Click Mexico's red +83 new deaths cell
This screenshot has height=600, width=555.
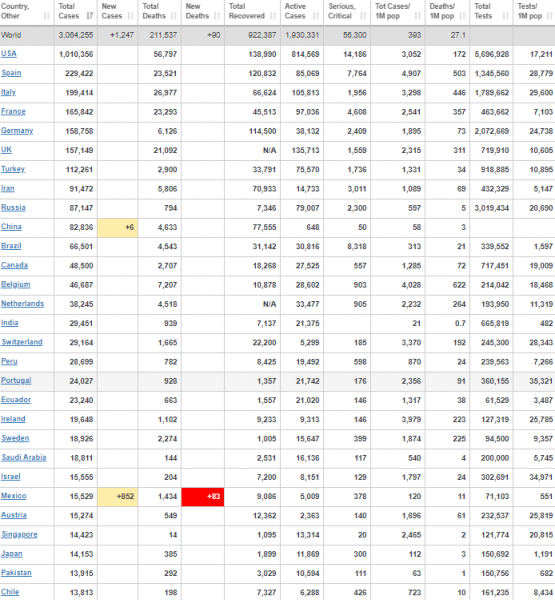pos(203,497)
